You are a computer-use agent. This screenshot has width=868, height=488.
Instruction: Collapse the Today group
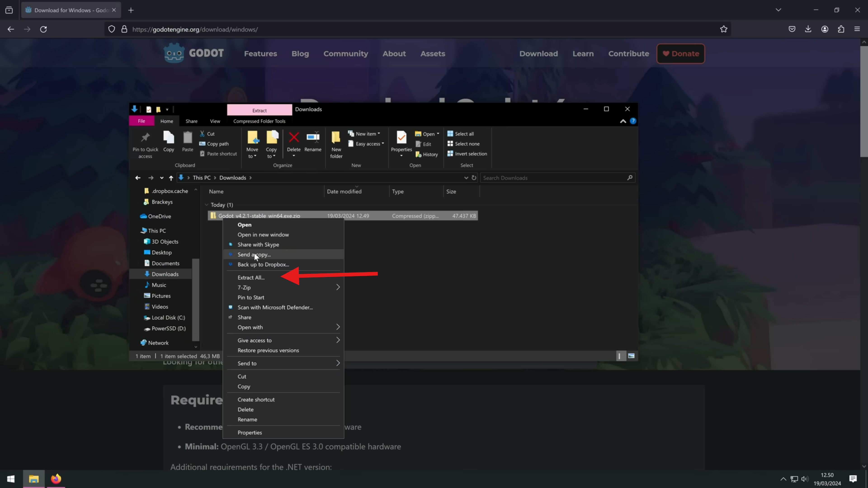click(x=207, y=205)
